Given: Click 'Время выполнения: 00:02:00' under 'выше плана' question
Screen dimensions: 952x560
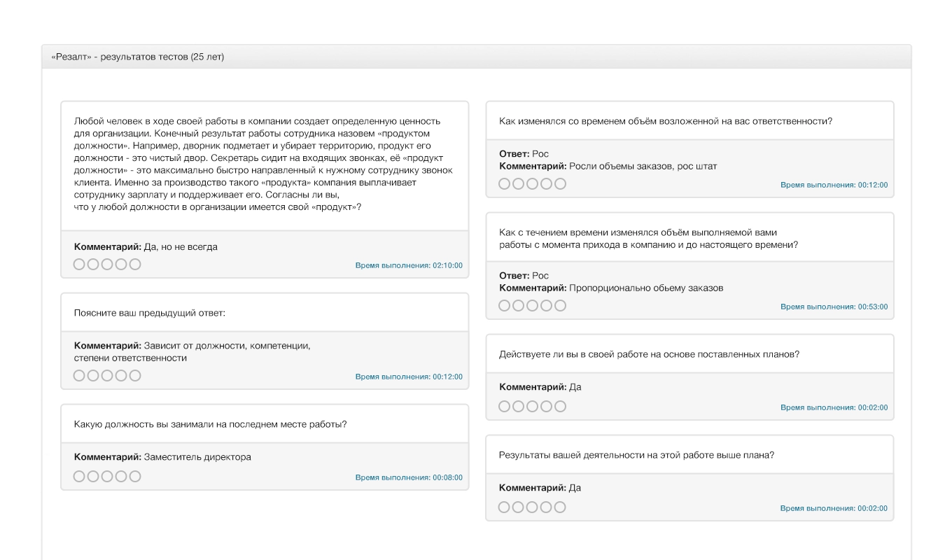Looking at the screenshot, I should pyautogui.click(x=834, y=508).
